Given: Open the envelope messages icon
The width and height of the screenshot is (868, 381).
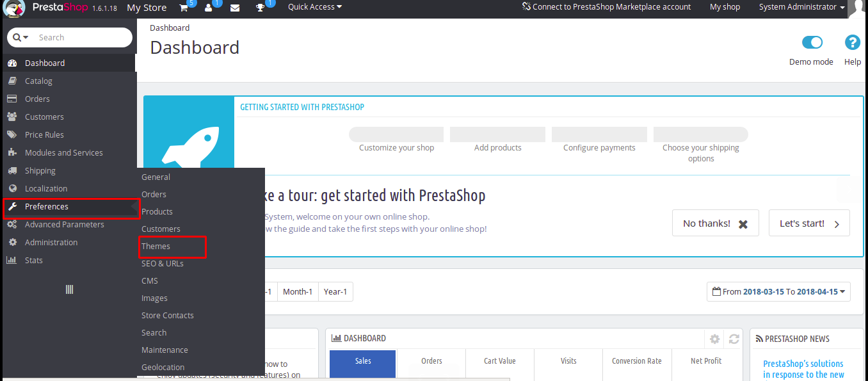Looking at the screenshot, I should [235, 8].
